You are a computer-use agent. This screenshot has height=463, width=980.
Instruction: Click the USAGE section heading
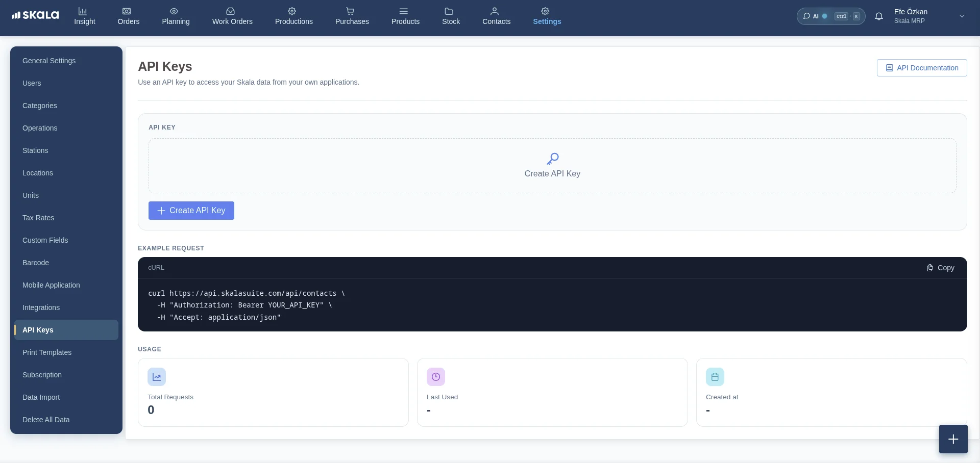coord(150,349)
